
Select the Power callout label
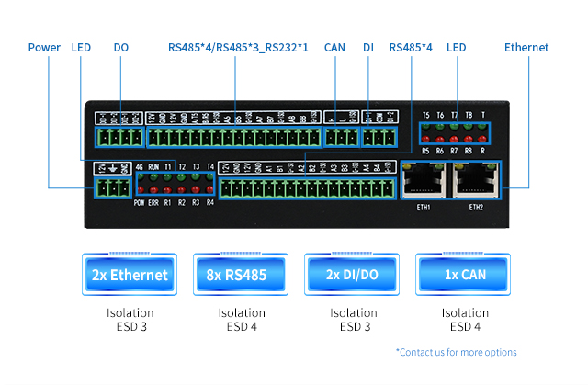[x=44, y=48]
